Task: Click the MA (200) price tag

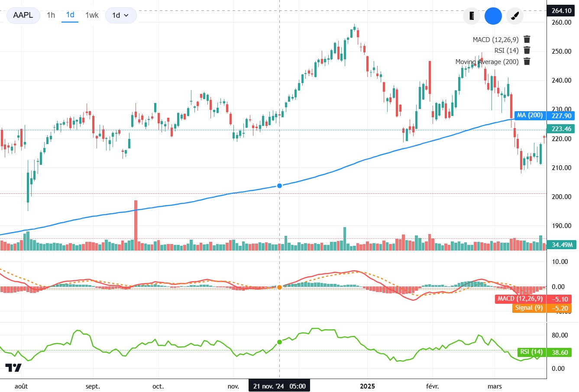Action: coord(530,115)
